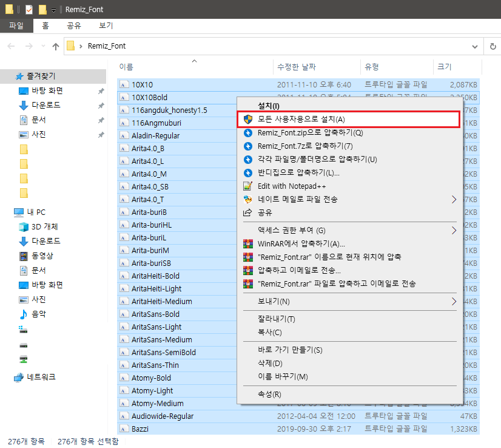This screenshot has height=448, width=501.
Task: Click the up-arrow parent folder button
Action: (x=56, y=47)
